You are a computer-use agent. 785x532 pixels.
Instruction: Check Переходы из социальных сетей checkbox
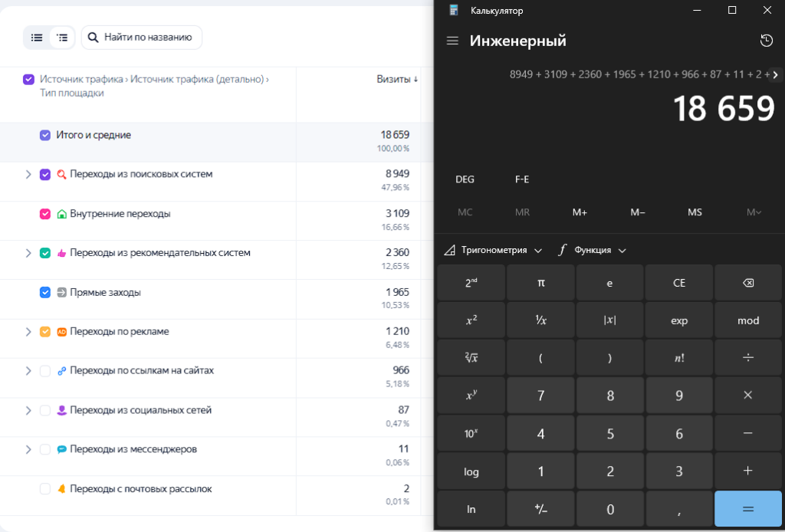tap(45, 410)
